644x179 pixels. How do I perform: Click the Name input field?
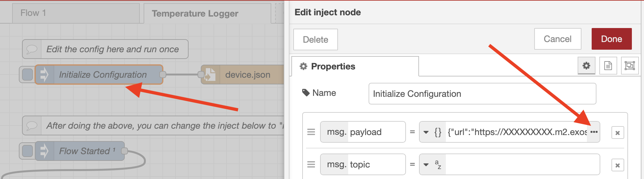482,94
